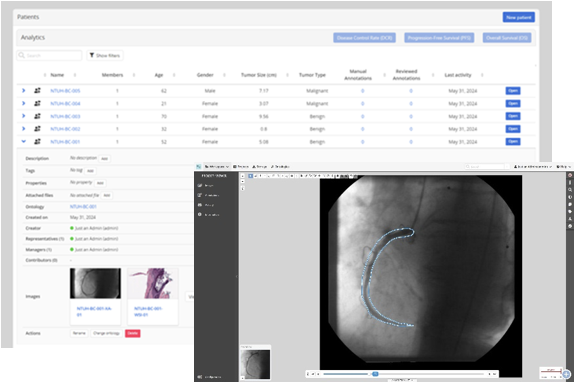574x382 pixels.
Task: Open the Projects menu in the viewer
Action: point(241,166)
